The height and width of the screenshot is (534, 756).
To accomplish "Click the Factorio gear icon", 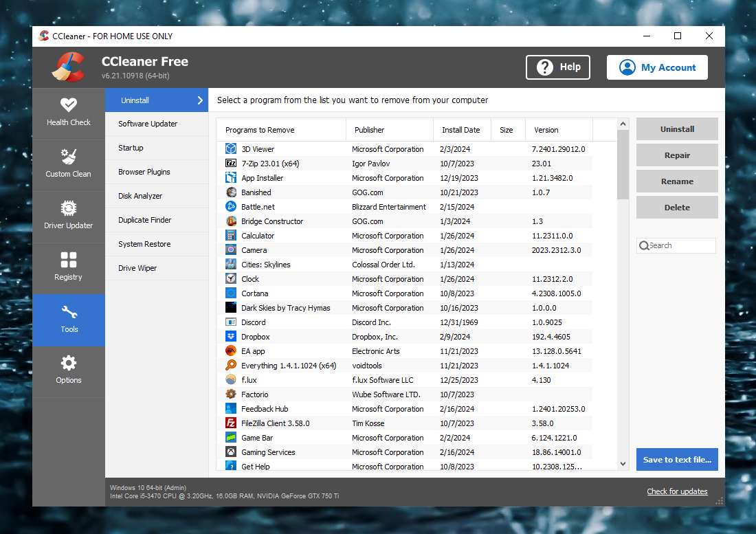I will pyautogui.click(x=231, y=394).
